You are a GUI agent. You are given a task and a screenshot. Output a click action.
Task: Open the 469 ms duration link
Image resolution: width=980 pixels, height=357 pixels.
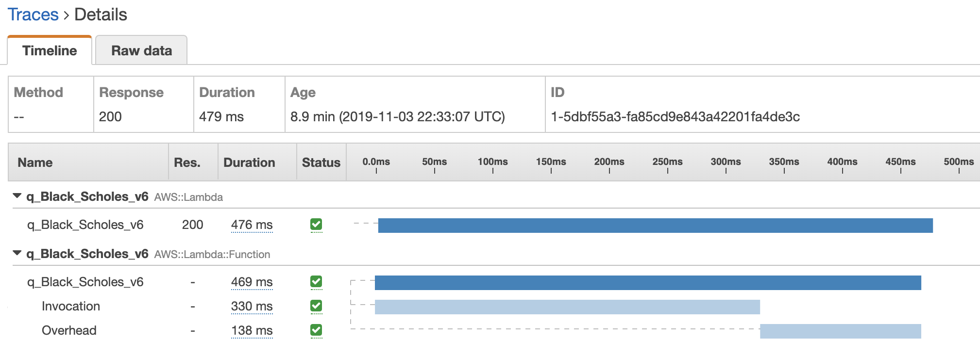coord(252,282)
